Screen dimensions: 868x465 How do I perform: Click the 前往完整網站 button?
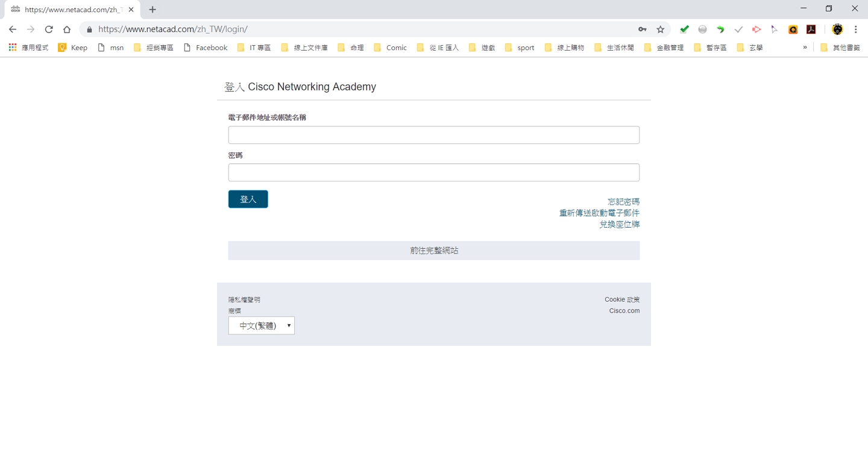pos(434,251)
